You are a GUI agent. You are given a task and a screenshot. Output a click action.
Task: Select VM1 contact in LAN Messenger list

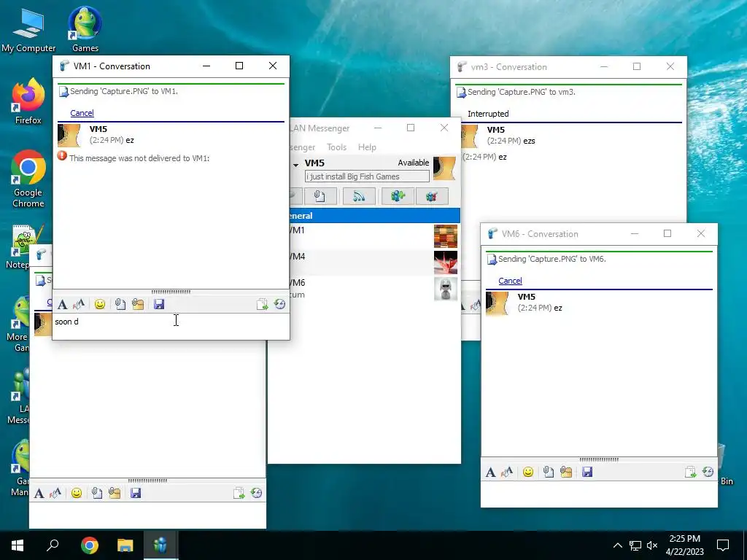(x=374, y=236)
